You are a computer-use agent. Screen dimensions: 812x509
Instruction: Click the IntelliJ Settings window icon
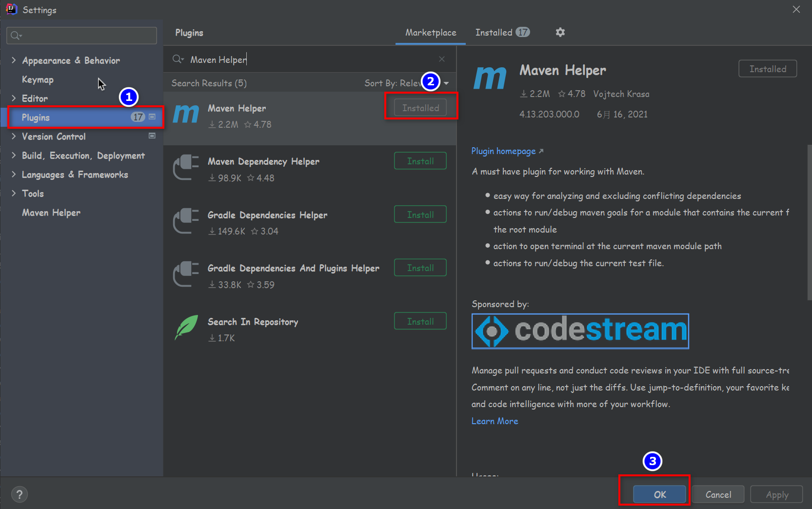[11, 9]
